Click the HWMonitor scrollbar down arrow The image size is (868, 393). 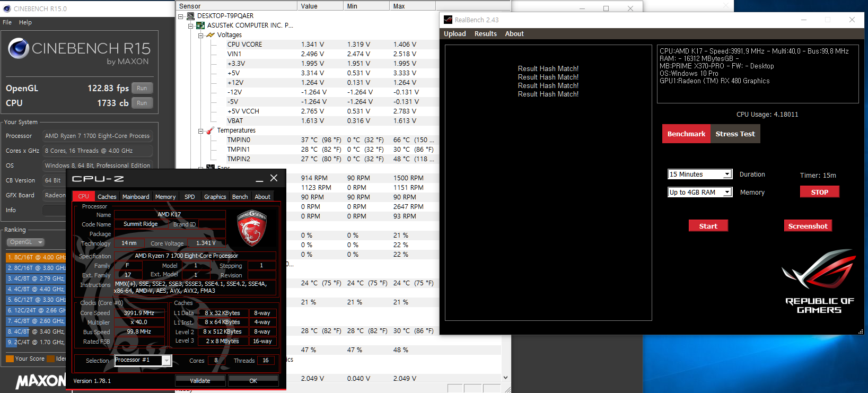[x=505, y=378]
